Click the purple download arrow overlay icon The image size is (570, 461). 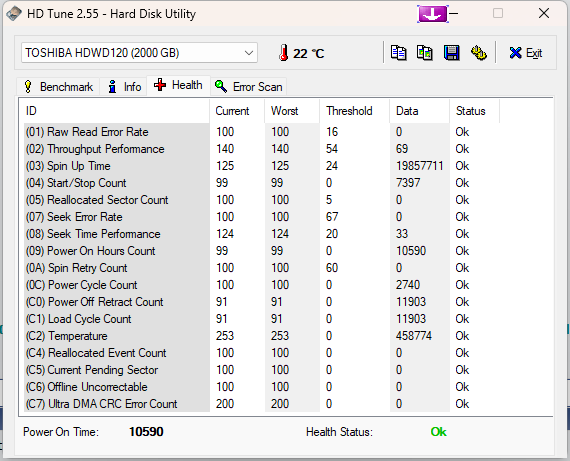[x=433, y=14]
